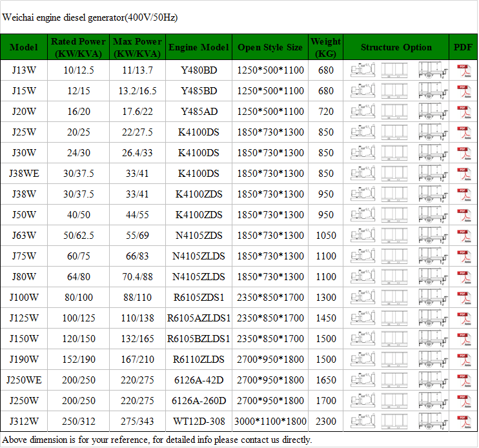
Task: Open the PDF icon for J30W row
Action: click(x=464, y=153)
